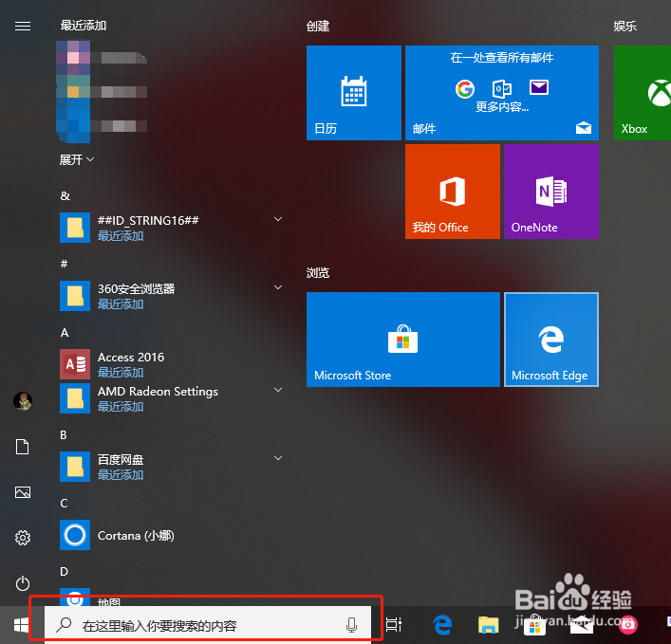Open the Pictures icon in sidebar
This screenshot has width=671, height=644.
coord(23,492)
